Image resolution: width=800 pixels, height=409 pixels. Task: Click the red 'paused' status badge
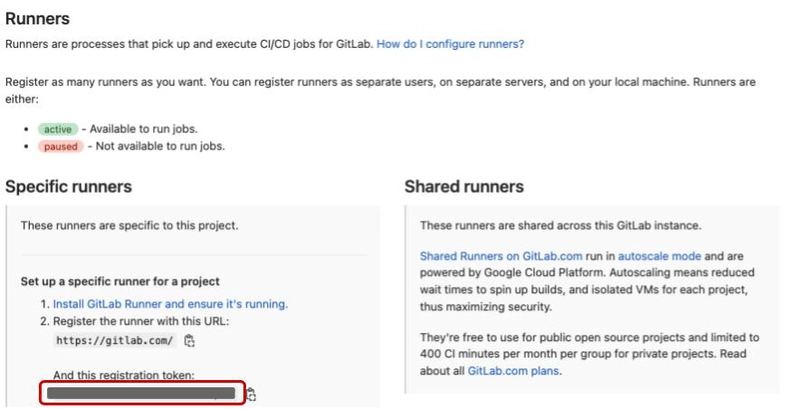coord(60,146)
